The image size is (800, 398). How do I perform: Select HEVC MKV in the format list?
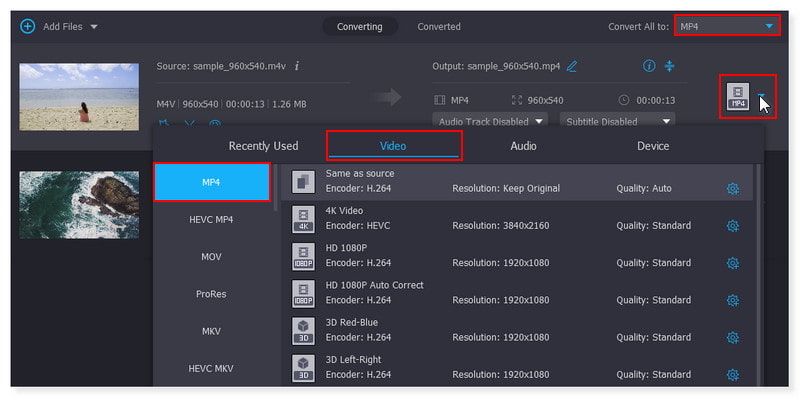click(x=212, y=368)
